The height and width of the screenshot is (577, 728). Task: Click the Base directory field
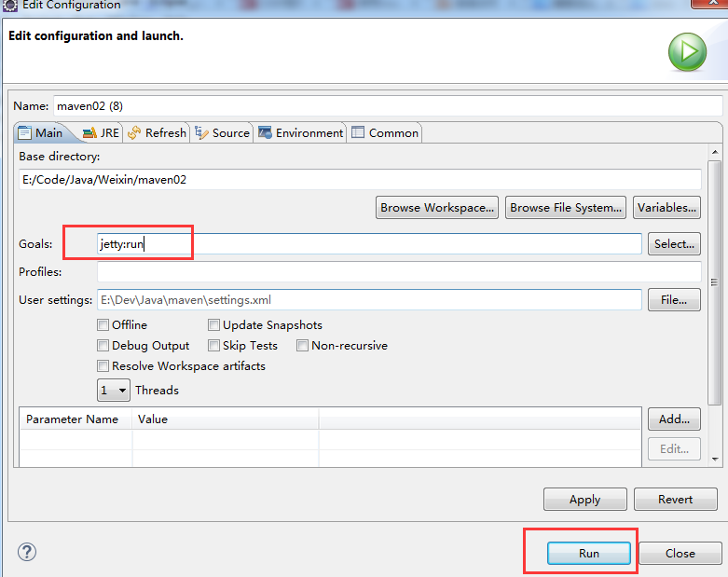(x=360, y=180)
